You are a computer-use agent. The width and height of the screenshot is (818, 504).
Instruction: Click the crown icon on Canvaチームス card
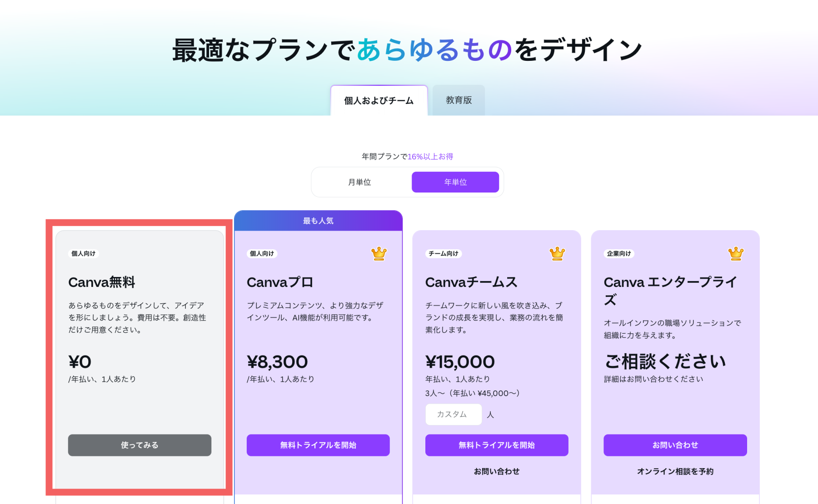(557, 253)
